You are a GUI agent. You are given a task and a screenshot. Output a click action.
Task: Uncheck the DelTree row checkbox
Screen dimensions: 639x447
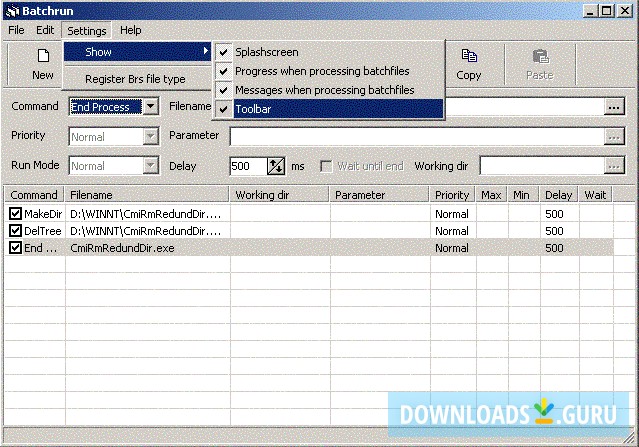[x=15, y=231]
